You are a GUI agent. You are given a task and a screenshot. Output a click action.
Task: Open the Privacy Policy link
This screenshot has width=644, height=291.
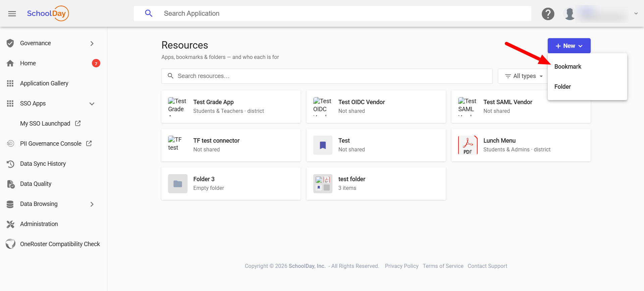tap(401, 266)
